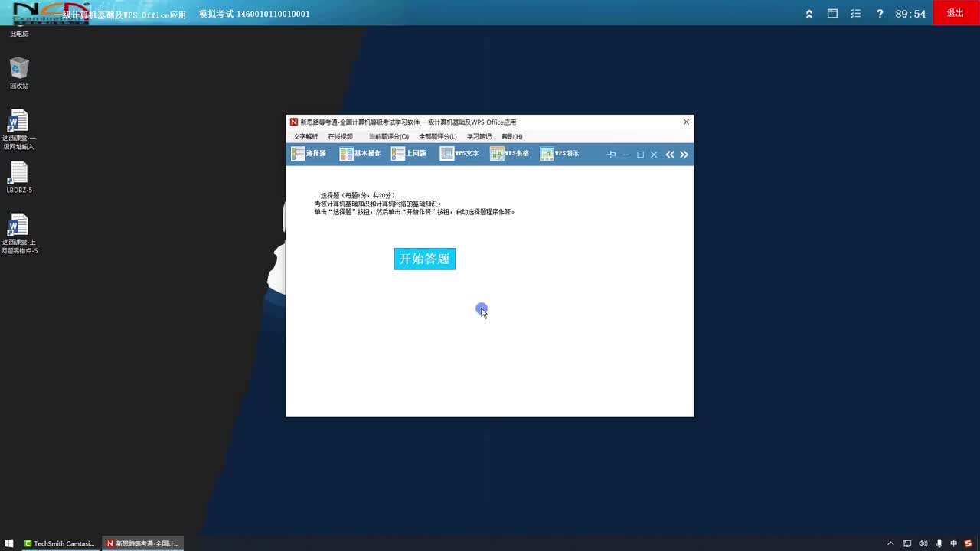Select the 回收站 recycle bin icon
The height and width of the screenshot is (551, 980).
pyautogui.click(x=19, y=73)
